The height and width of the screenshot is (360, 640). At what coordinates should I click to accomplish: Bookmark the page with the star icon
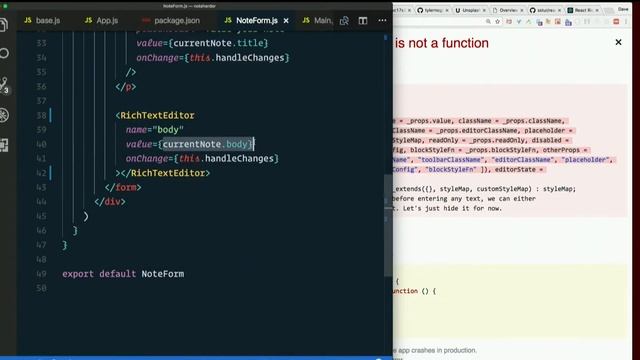tap(498, 22)
